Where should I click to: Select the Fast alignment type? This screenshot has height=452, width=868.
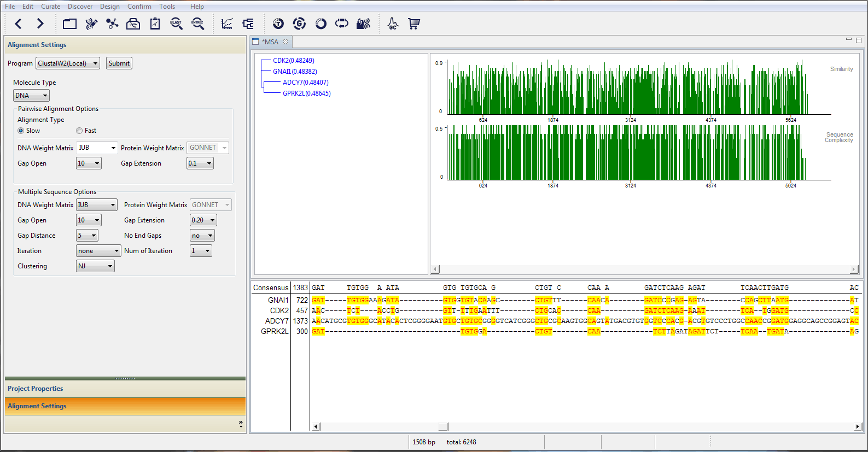coord(79,131)
